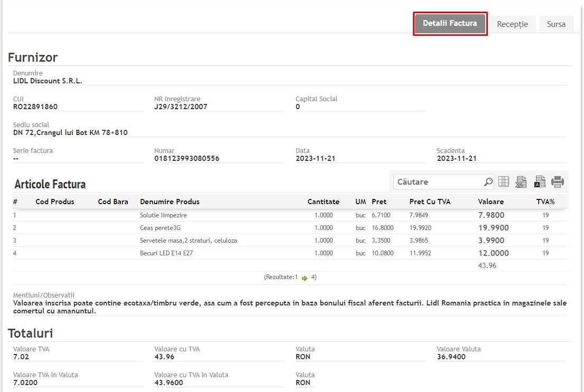Switch to the Recepție tab
The width and height of the screenshot is (584, 392).
tap(512, 24)
